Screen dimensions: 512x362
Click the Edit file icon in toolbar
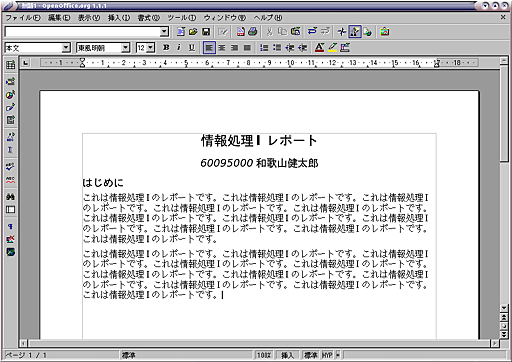223,32
